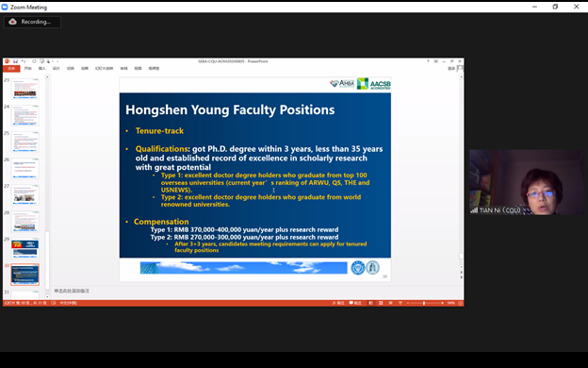Open the View (视图) ribbon tab
The image size is (588, 368).
pos(138,68)
